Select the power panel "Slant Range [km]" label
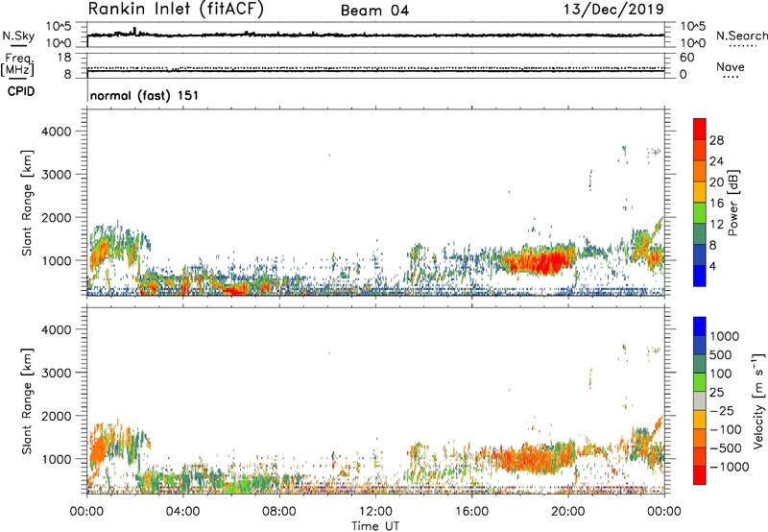The height and width of the screenshot is (532, 768). point(27,203)
